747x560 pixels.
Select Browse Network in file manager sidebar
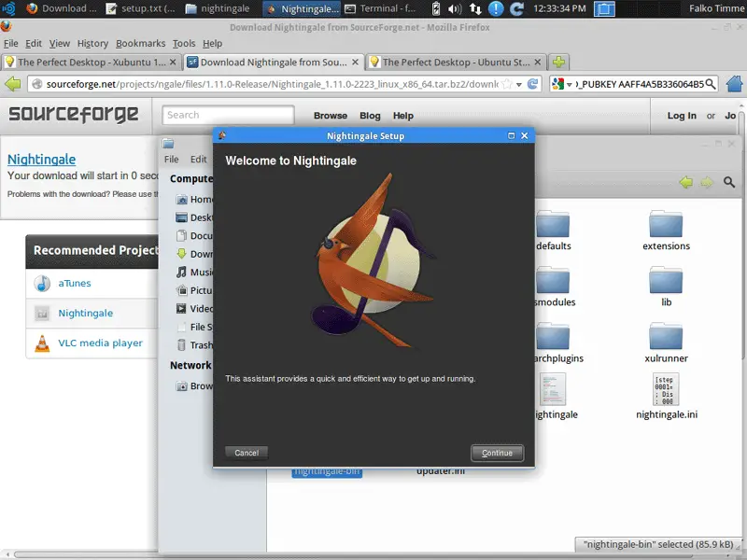coord(193,386)
